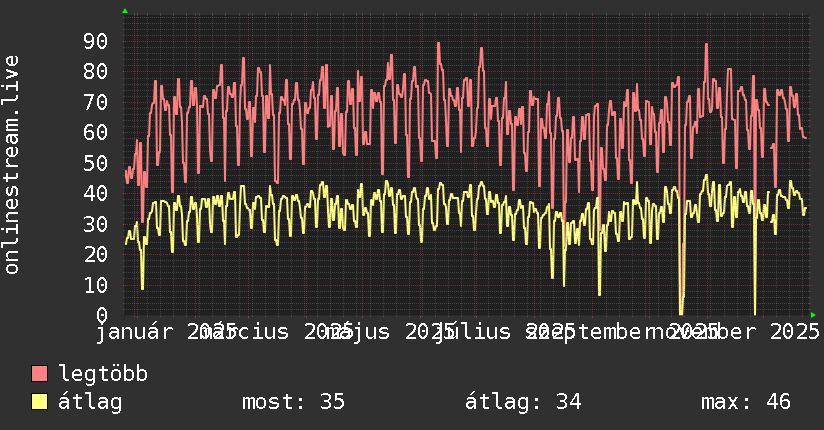The image size is (824, 430).
Task: Click the onlinestream.live vertical axis title
Action: pos(11,165)
